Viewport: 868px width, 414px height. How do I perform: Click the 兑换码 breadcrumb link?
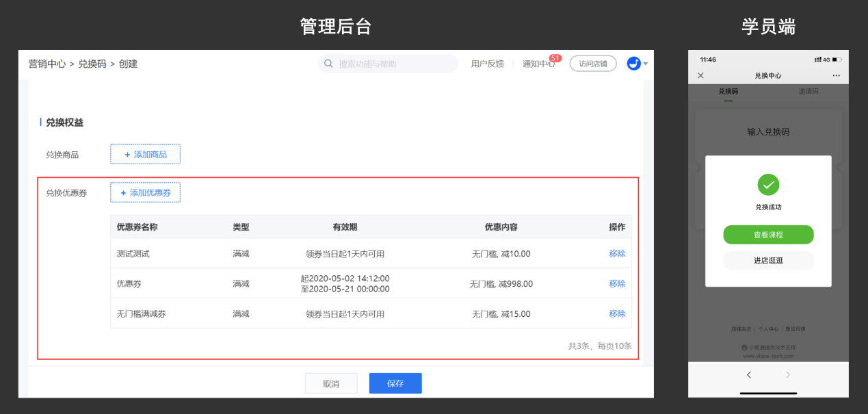(92, 64)
